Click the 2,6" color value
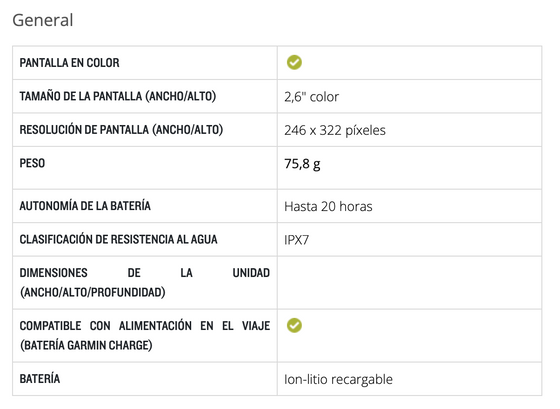560x409 pixels. click(311, 97)
